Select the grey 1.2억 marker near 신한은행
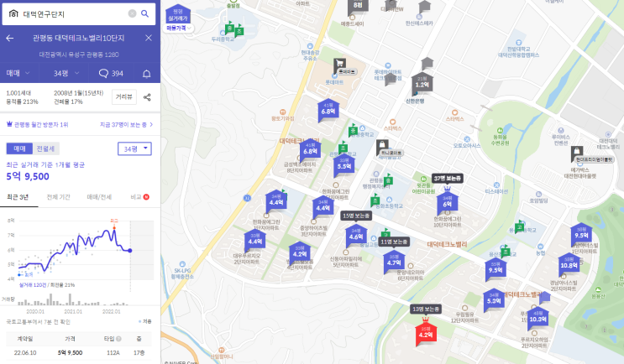Screen dimensions: 624x364 [422, 83]
